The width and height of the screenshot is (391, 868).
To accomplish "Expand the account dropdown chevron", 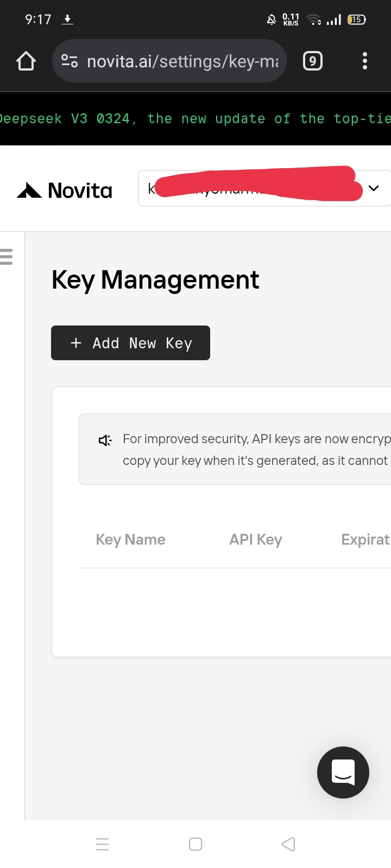I will pyautogui.click(x=374, y=188).
